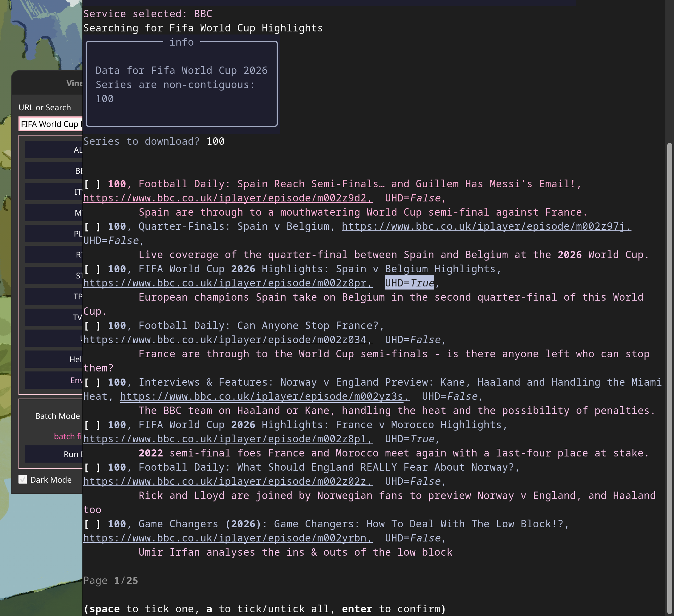Tick checkbox for Norway v England Preview
This screenshot has height=616, width=674.
tap(92, 382)
